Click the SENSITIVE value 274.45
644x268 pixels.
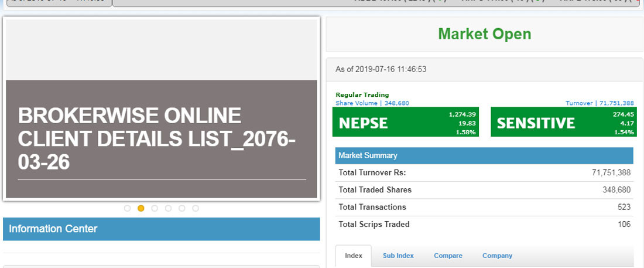pos(623,114)
